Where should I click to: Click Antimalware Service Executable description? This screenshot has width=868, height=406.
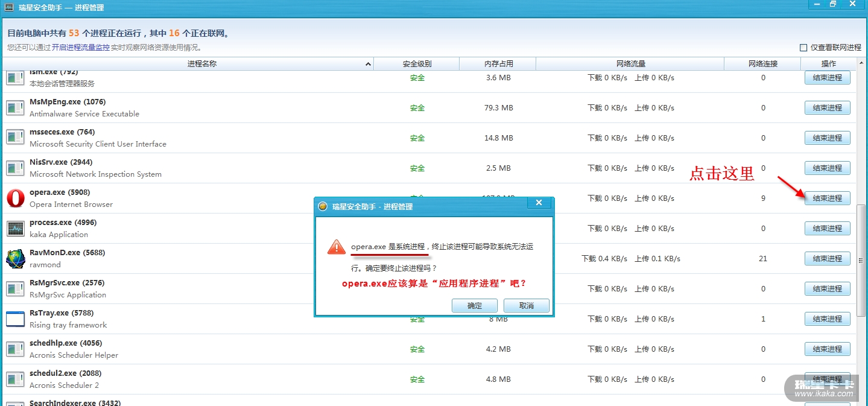[x=84, y=114]
